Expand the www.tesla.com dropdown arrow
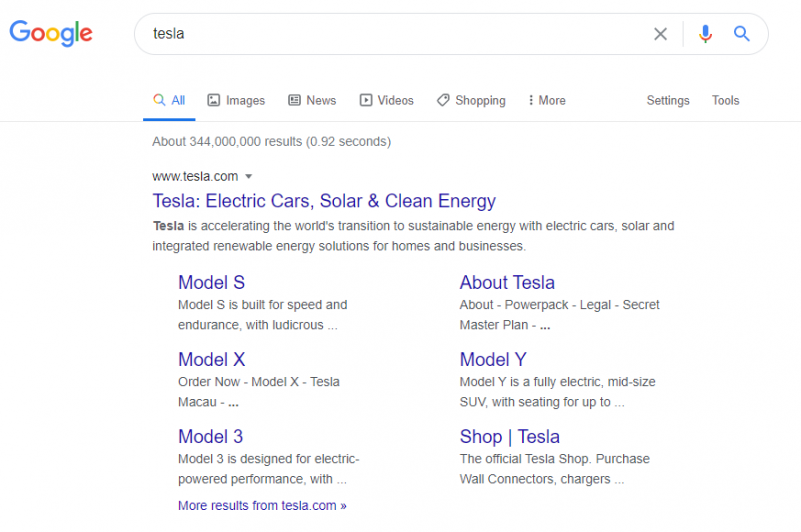 (x=249, y=177)
